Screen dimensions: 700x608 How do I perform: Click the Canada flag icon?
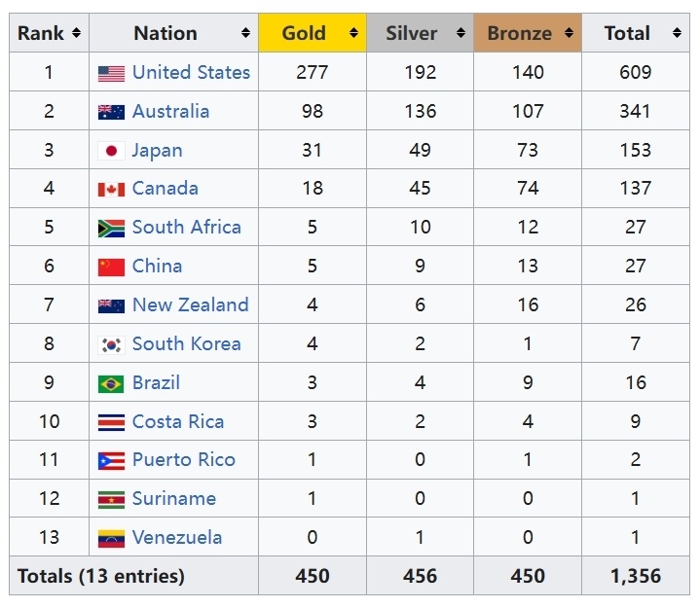(x=111, y=190)
